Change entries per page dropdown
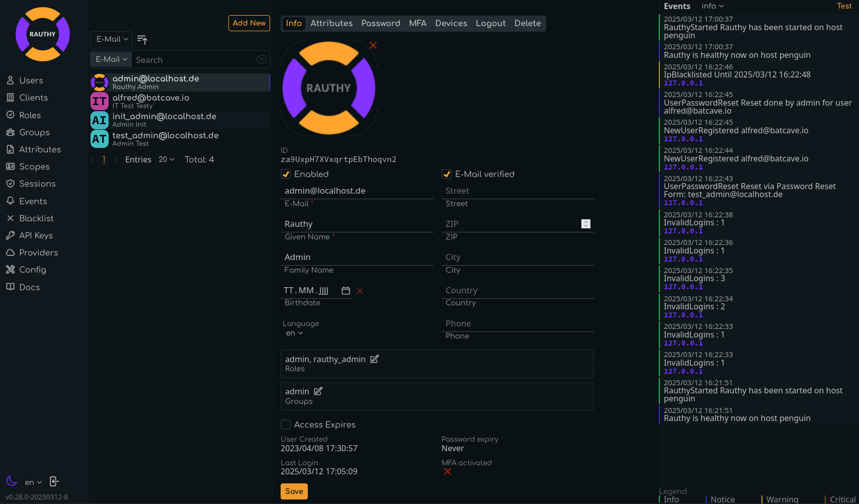The width and height of the screenshot is (859, 504). 166,159
